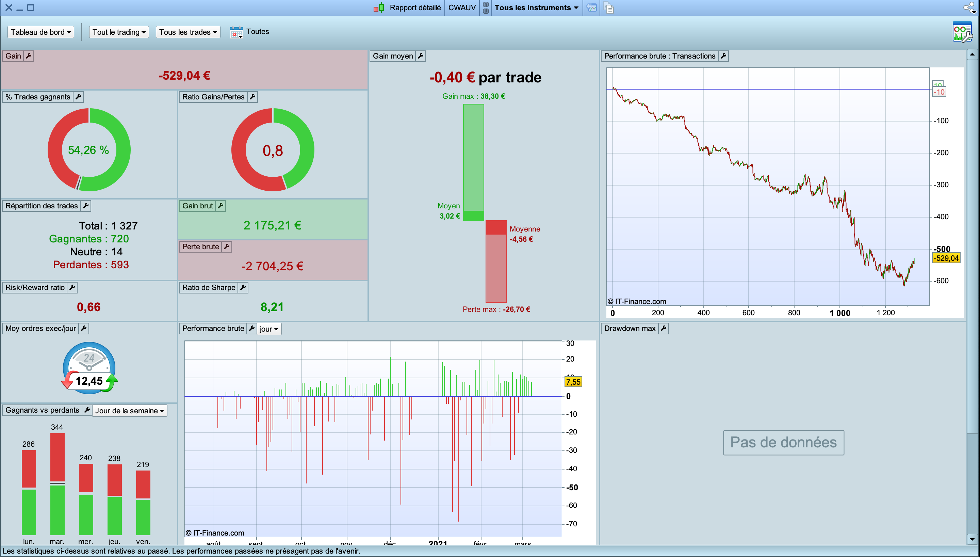Click the scrollbar down arrow at right
Image resolution: width=980 pixels, height=557 pixels.
(x=972, y=540)
